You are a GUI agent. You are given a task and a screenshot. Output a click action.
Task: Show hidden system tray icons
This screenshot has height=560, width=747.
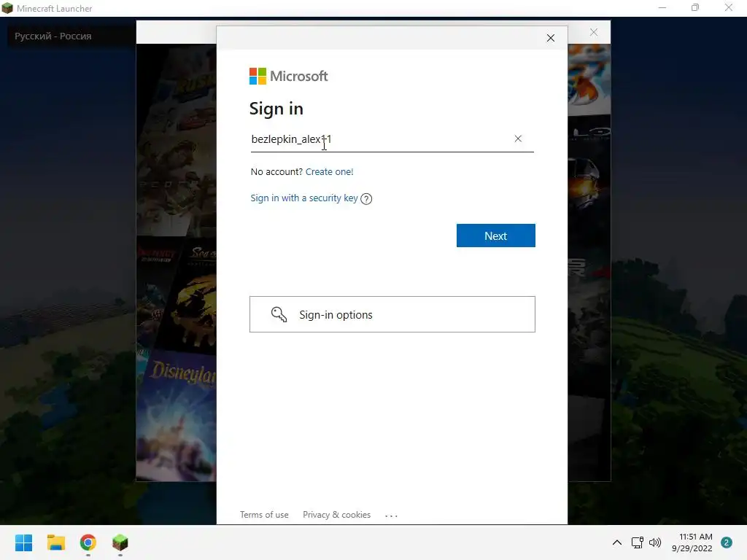pos(617,542)
